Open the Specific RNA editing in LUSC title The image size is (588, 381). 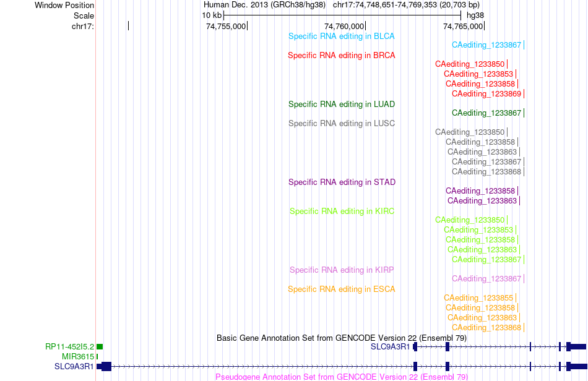pyautogui.click(x=341, y=123)
